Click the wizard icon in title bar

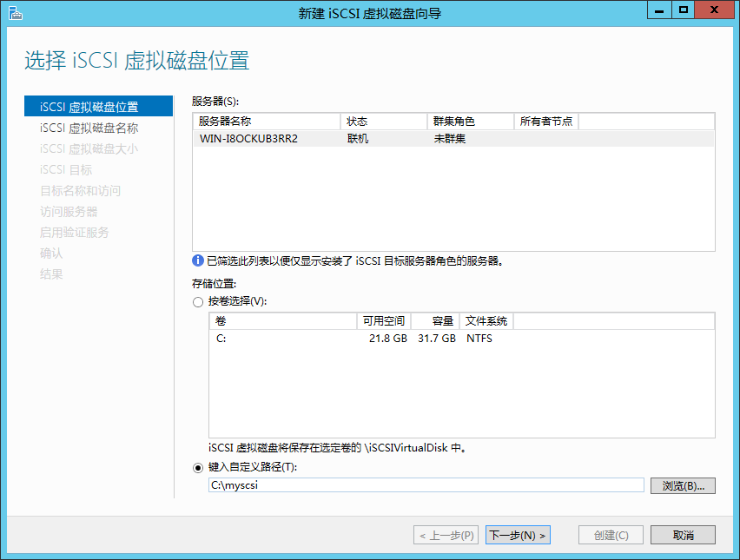pos(15,13)
